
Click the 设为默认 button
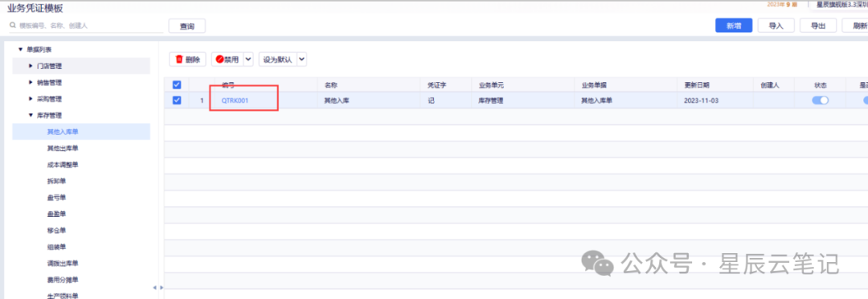(277, 59)
